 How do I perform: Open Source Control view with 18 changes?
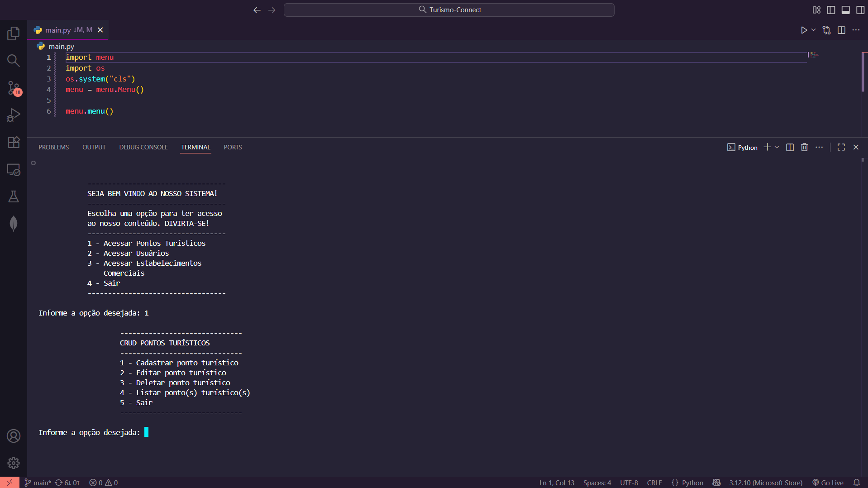(14, 88)
